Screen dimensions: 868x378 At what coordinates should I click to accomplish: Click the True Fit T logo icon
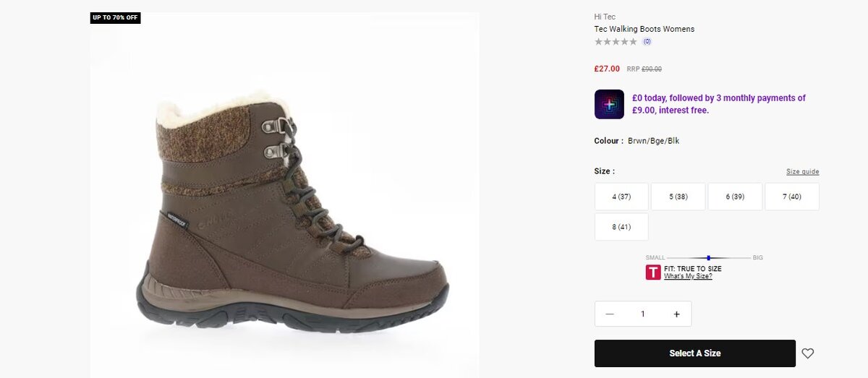pyautogui.click(x=653, y=272)
